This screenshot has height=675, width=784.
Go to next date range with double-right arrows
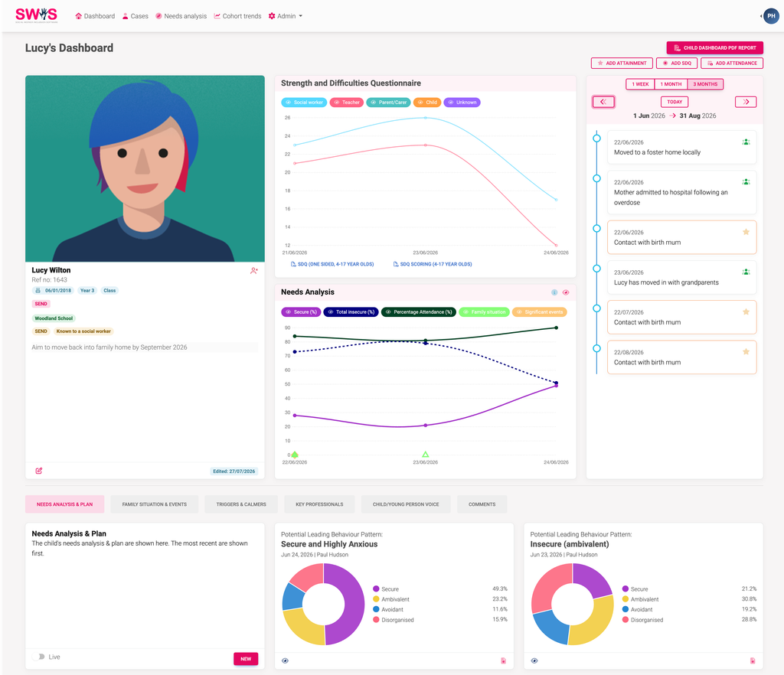click(746, 102)
